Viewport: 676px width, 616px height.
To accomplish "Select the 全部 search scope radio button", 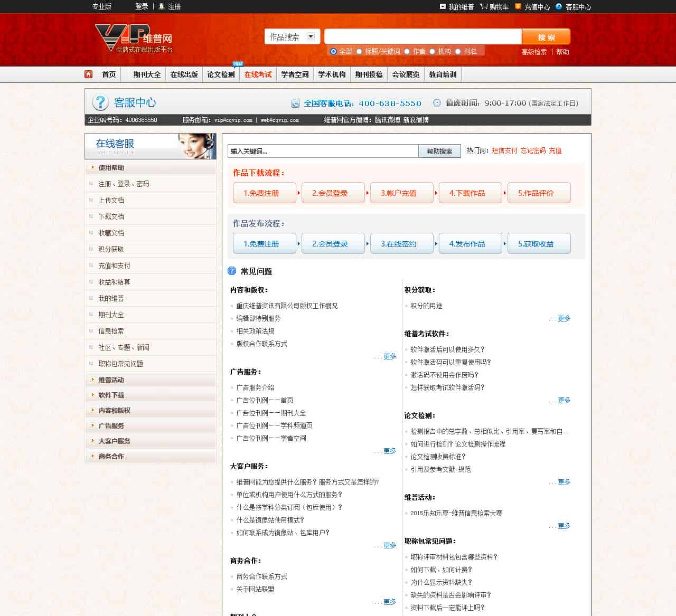I will 333,51.
